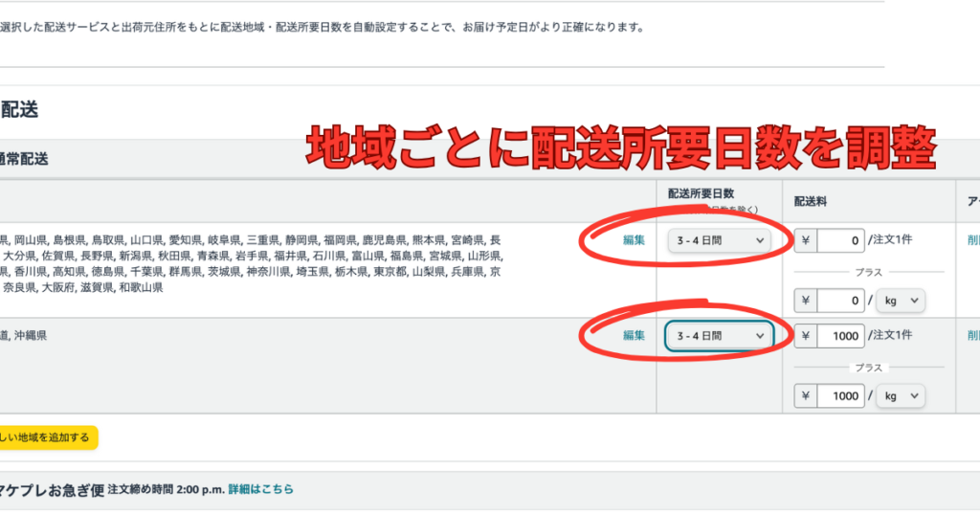Screen dimensions: 980x515
Task: Open 配送所要日数 dropdown in first region row
Action: point(720,240)
